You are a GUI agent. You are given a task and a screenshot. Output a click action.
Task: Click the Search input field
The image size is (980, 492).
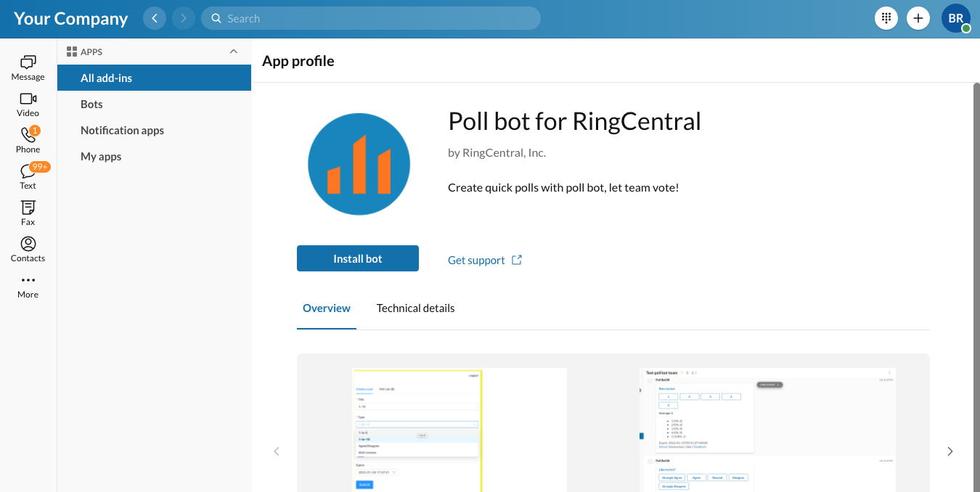(371, 18)
